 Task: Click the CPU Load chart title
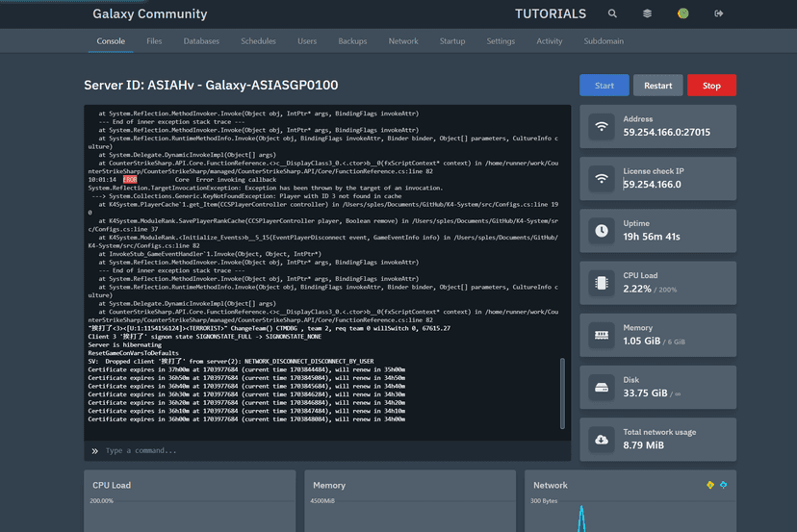point(112,485)
